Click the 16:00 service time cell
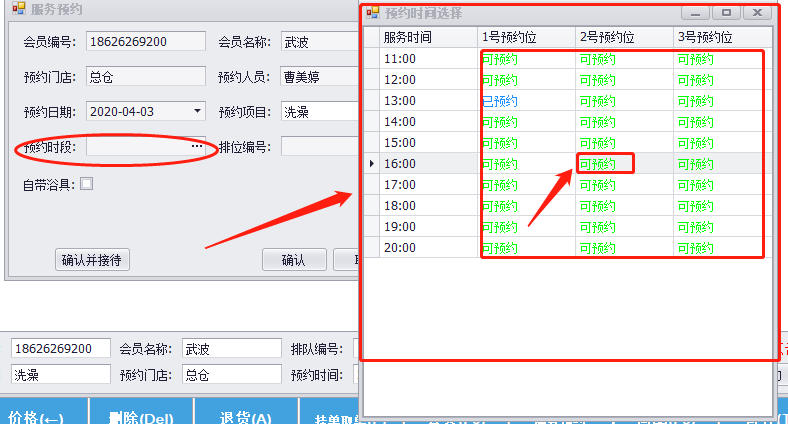788x424 pixels. pyautogui.click(x=428, y=164)
